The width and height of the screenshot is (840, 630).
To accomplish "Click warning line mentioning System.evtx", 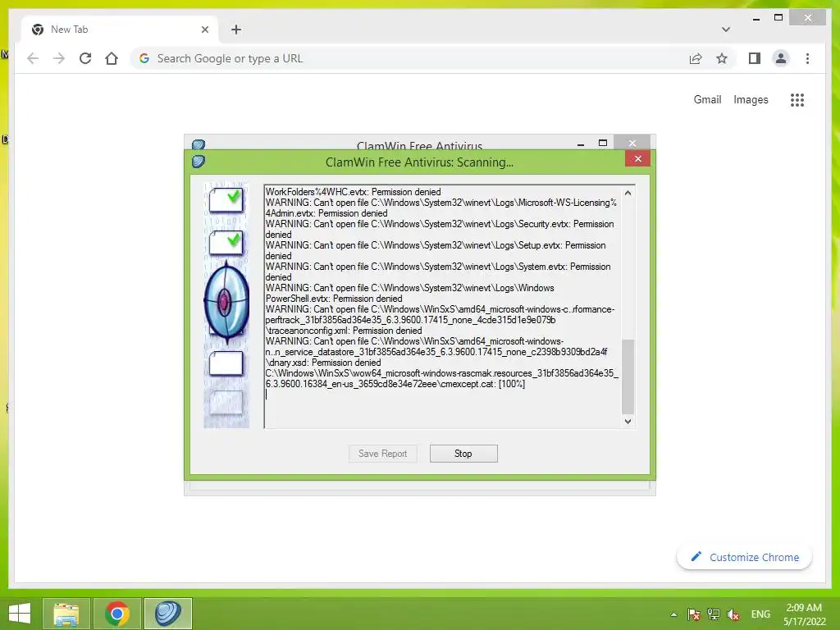I will coord(438,272).
